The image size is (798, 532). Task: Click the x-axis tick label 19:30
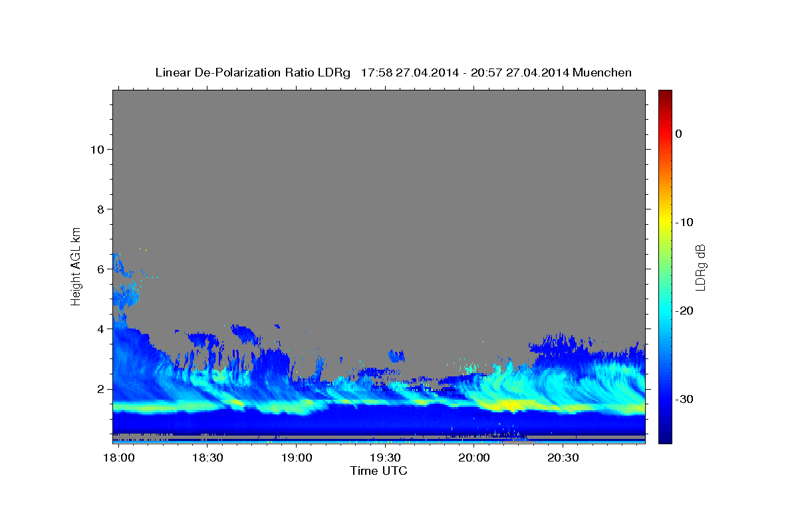click(385, 458)
